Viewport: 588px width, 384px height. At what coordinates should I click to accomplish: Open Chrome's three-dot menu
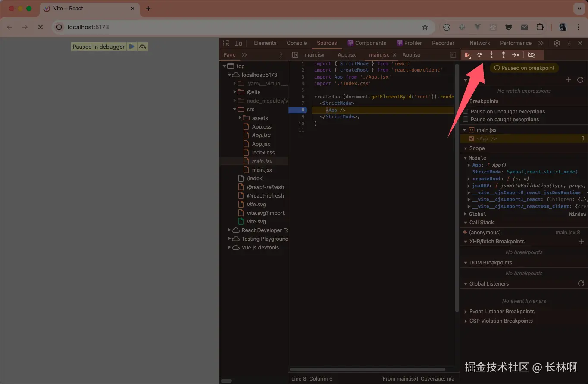pyautogui.click(x=579, y=27)
